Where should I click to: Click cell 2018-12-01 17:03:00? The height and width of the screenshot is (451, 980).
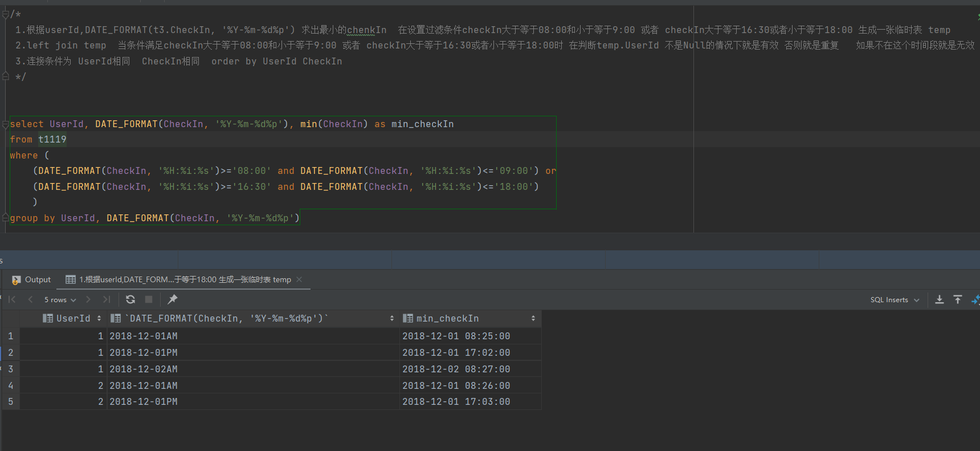(470, 401)
